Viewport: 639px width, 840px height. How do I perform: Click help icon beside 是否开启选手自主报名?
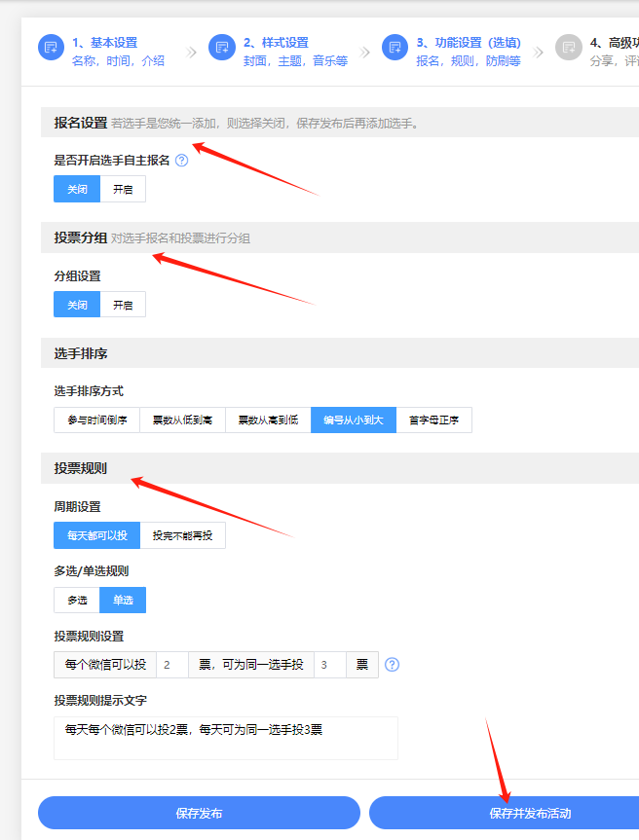pos(181,161)
